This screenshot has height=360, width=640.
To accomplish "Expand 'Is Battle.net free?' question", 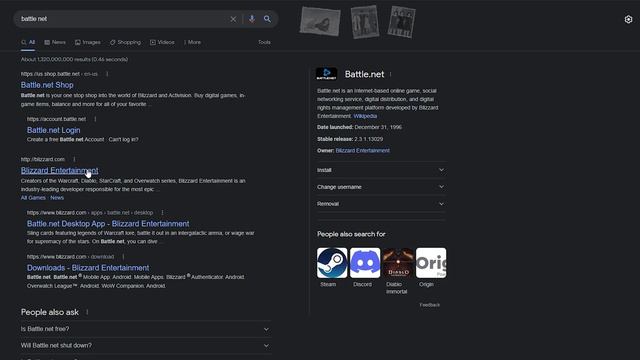I will [x=146, y=329].
